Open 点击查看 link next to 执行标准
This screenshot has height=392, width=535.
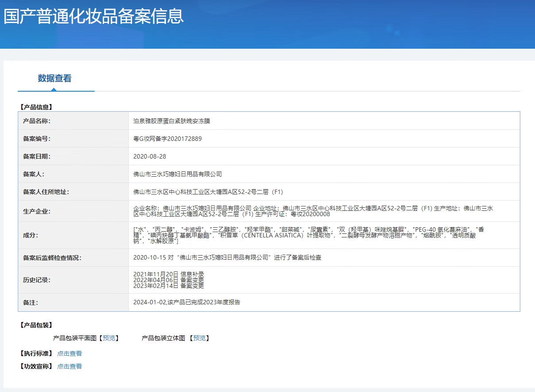(x=70, y=353)
